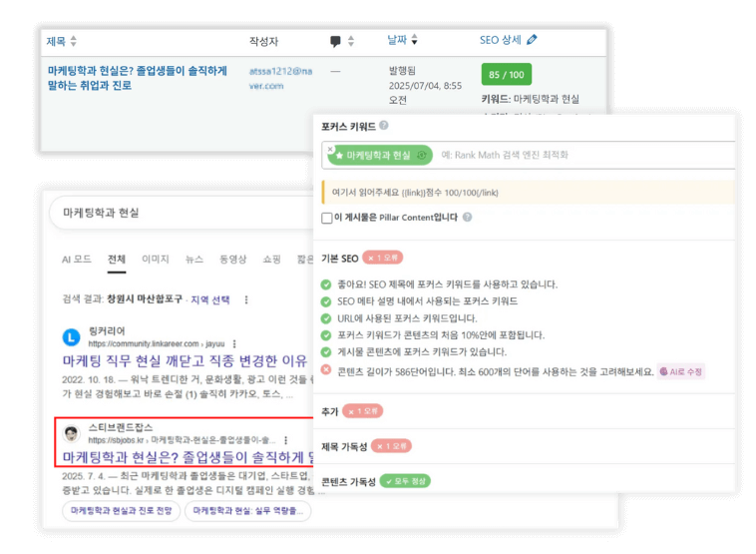
Task: Remove the 마케팅학과 현실 focus keyword tag
Action: point(330,149)
